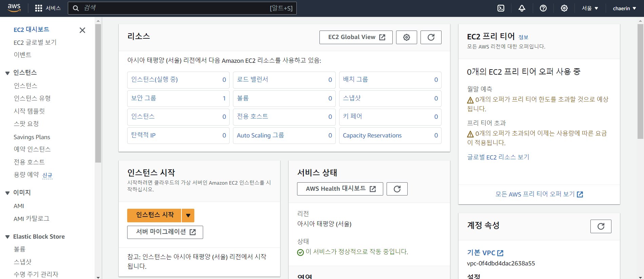This screenshot has height=279, width=644.
Task: Open 시작 템플릿 in sidebar
Action: click(x=29, y=111)
